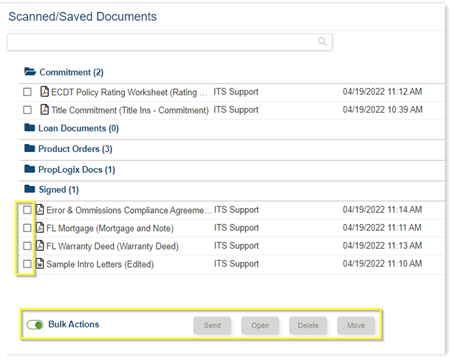Open Sample Intro Letters (Edited)
This screenshot has height=360, width=453.
click(x=100, y=264)
